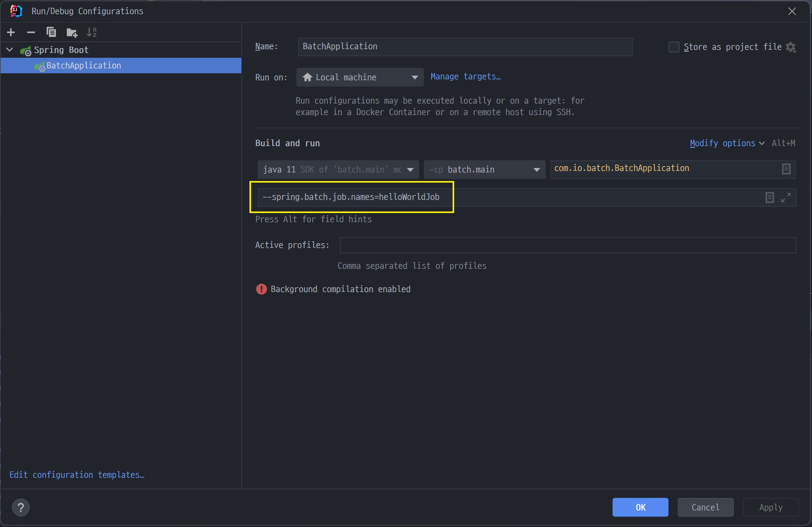Click the Remove Configuration minus icon
The width and height of the screenshot is (812, 527).
31,32
